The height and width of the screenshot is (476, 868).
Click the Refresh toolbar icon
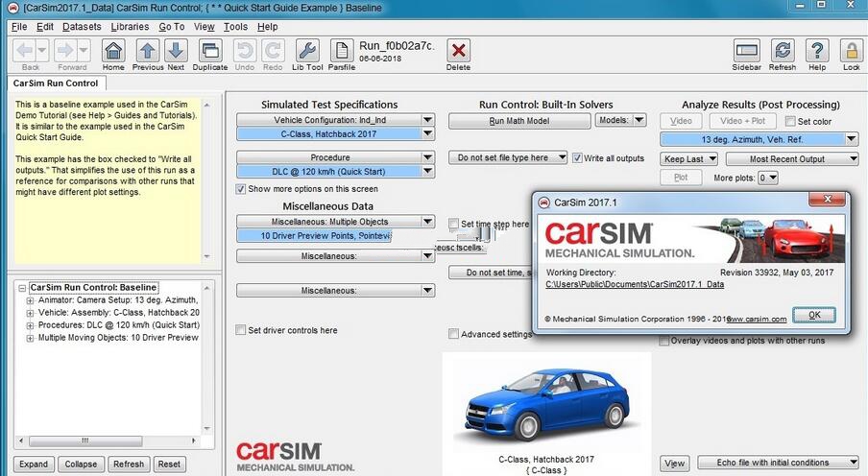click(783, 51)
